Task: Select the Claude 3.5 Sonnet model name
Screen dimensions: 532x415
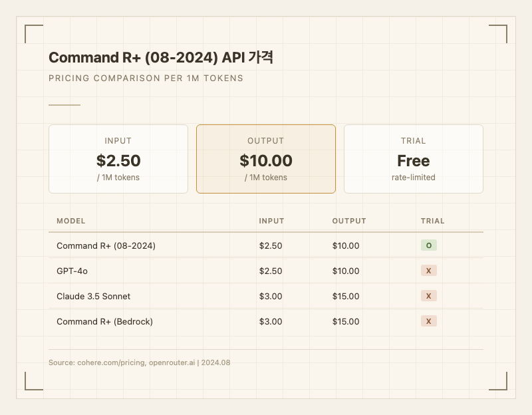Action: click(x=92, y=296)
